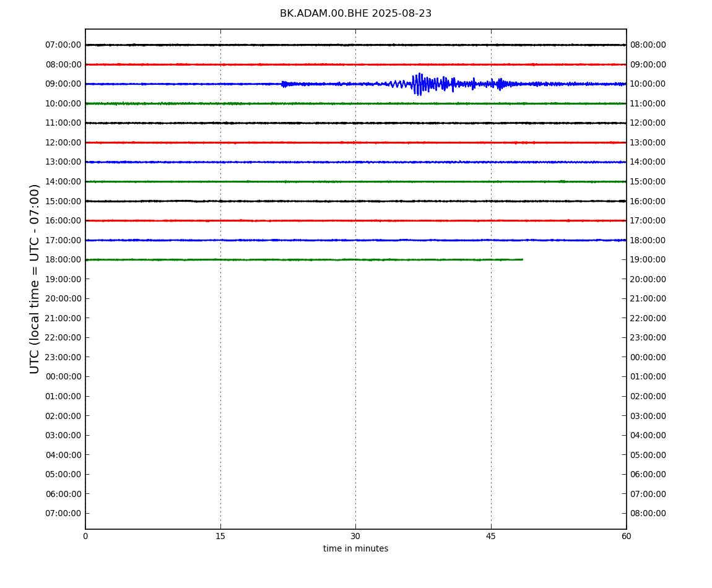Click the left axis label 11:00:00
Viewport: 712px width, 588px height.
pyautogui.click(x=63, y=123)
